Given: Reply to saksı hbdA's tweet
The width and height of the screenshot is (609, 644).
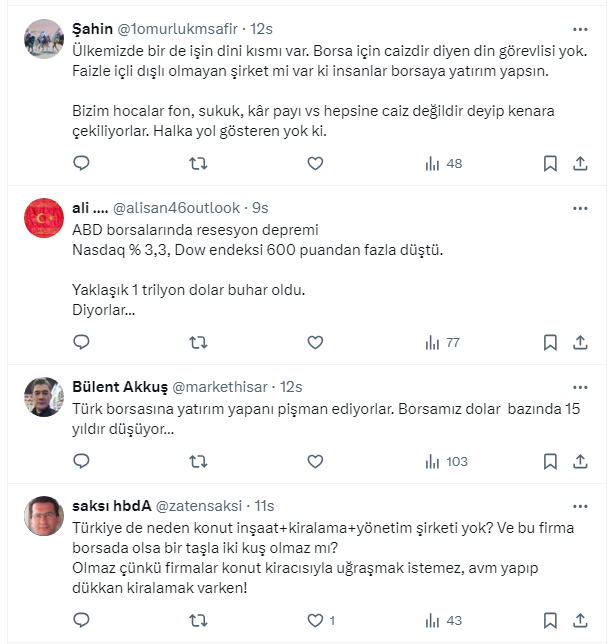Looking at the screenshot, I should click(x=82, y=620).
